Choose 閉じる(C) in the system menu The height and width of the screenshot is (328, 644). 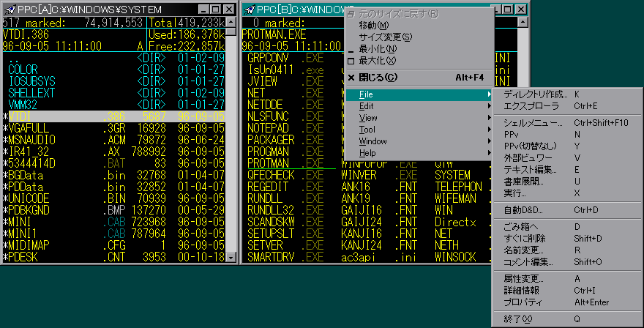(381, 77)
